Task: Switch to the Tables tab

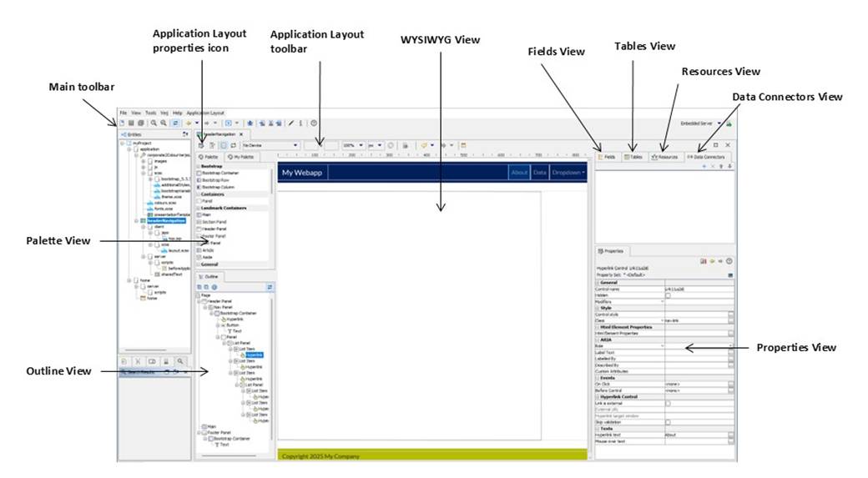Action: tap(633, 156)
